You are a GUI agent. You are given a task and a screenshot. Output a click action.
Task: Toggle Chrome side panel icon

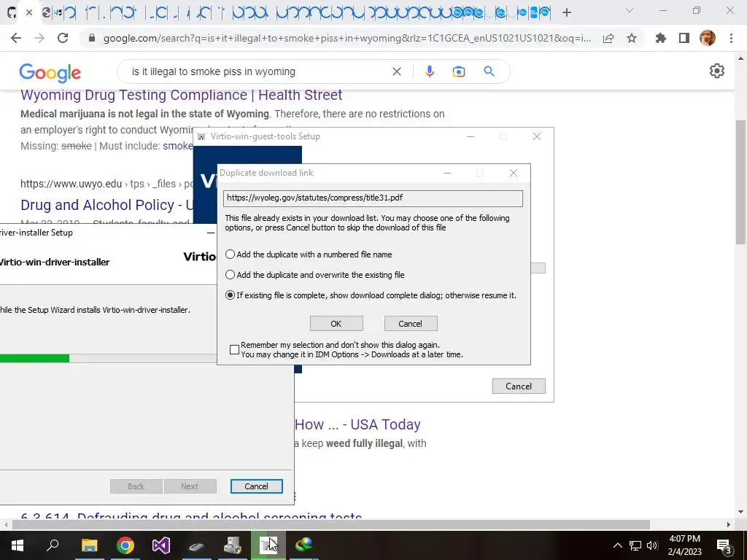(684, 38)
